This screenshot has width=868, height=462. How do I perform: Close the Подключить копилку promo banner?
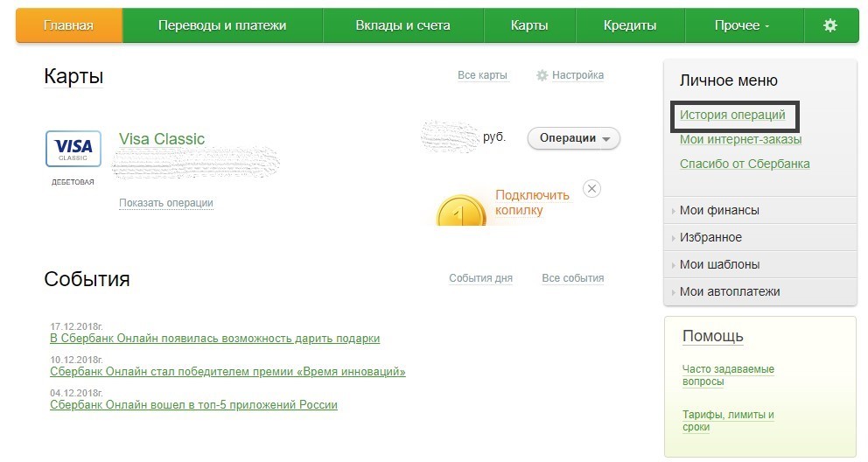(591, 189)
